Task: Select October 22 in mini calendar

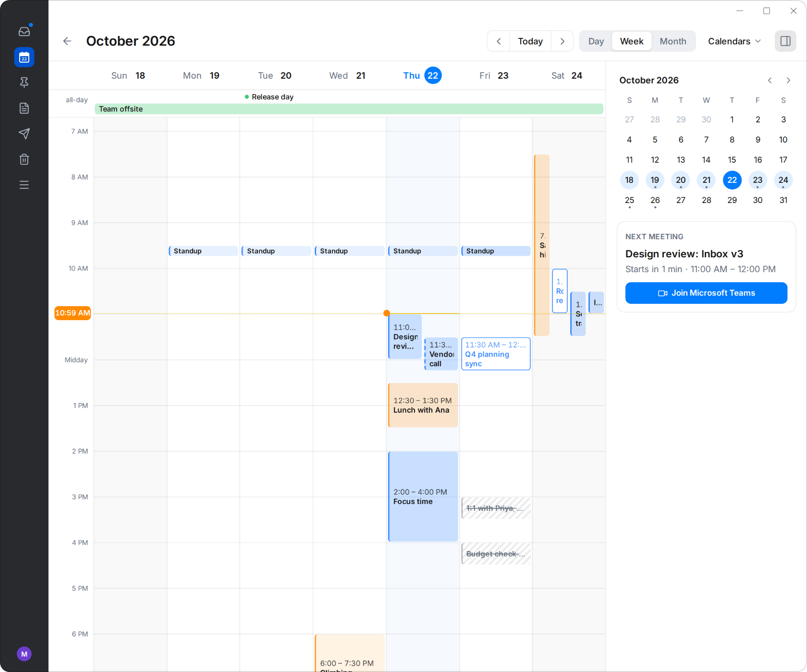Action: point(732,180)
